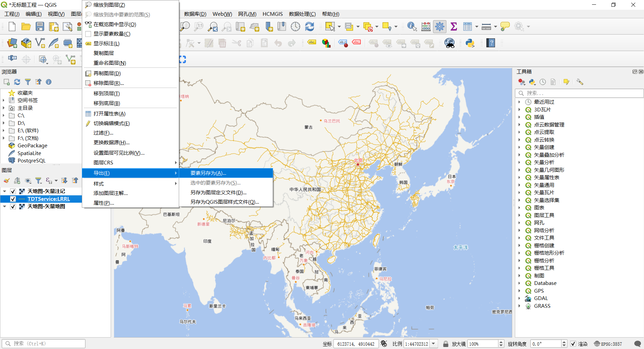Expand the GDAL toolbox group
The image size is (644, 349).
coord(519,298)
